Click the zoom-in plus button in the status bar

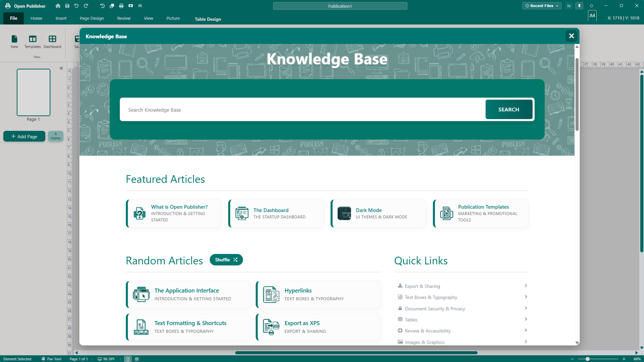pos(624,359)
